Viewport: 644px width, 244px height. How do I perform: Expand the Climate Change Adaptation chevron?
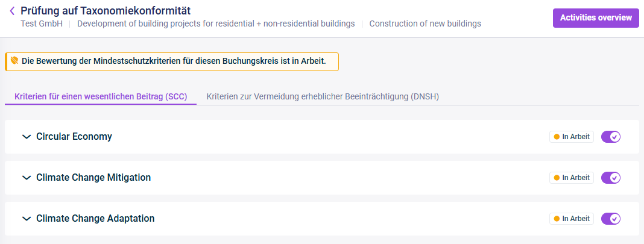click(27, 219)
